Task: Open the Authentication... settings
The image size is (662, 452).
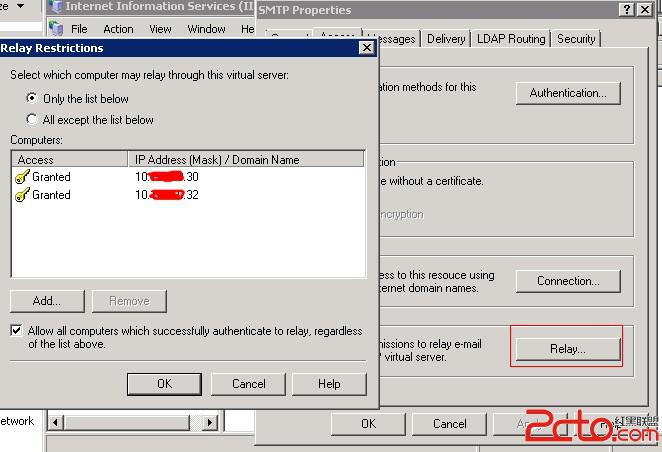Action: tap(568, 93)
